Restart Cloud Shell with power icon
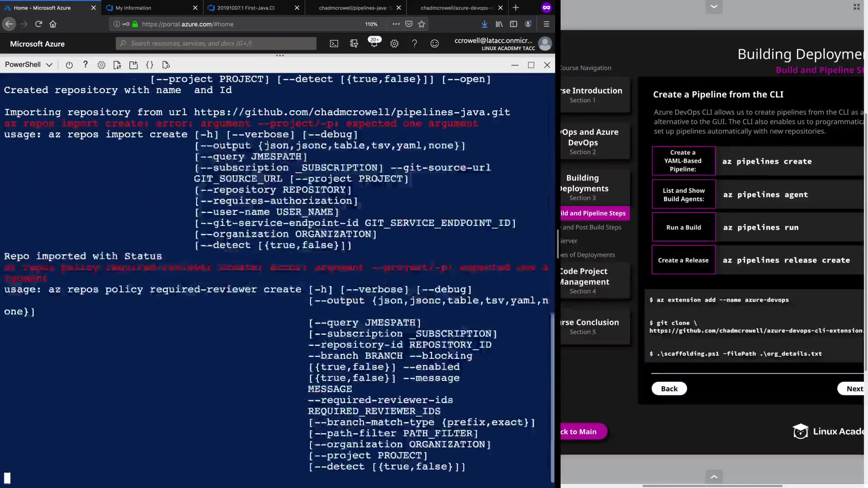Viewport: 868px width, 488px height. 69,65
